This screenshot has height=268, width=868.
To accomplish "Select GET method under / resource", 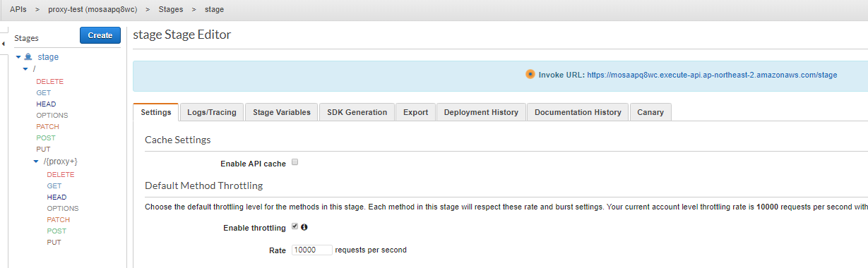I will (x=44, y=92).
